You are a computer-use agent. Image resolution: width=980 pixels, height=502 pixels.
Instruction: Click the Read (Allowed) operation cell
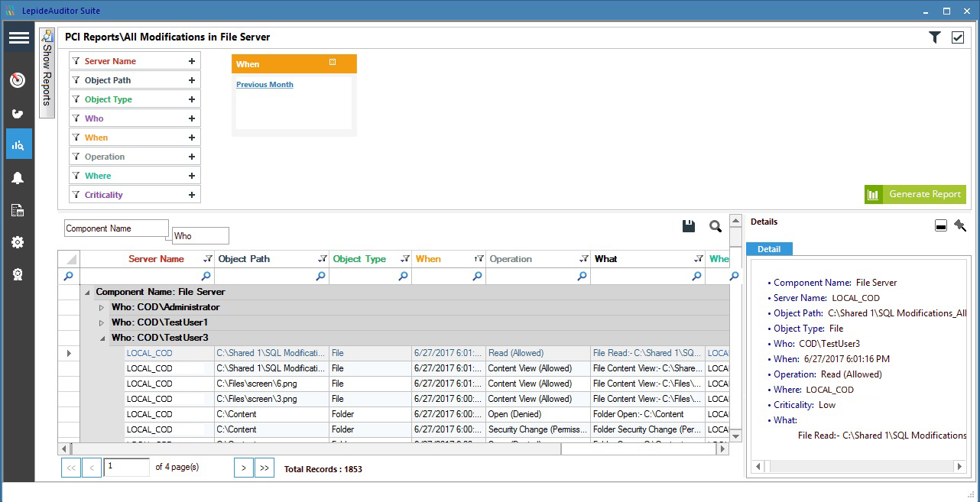pyautogui.click(x=538, y=353)
